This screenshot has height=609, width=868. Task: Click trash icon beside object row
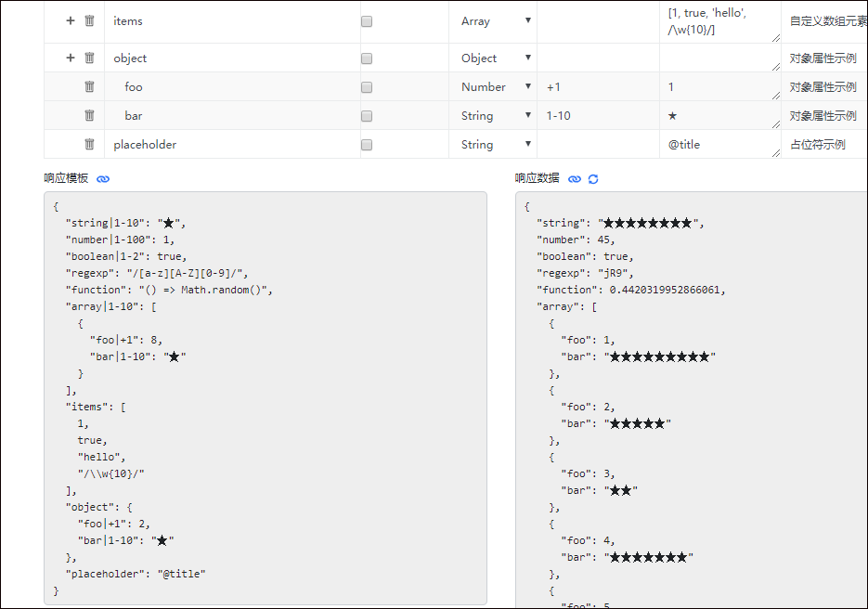tap(89, 58)
